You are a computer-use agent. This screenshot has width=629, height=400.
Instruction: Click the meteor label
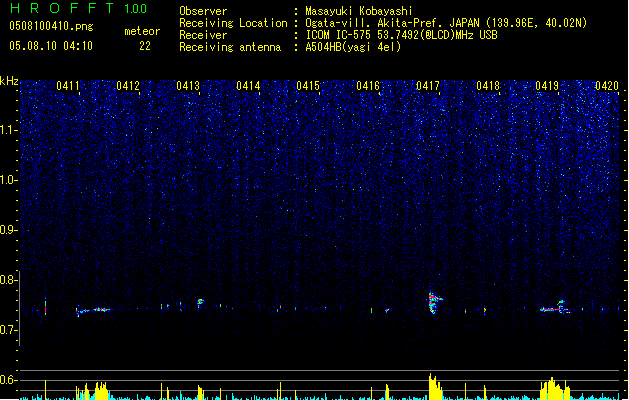coord(142,31)
